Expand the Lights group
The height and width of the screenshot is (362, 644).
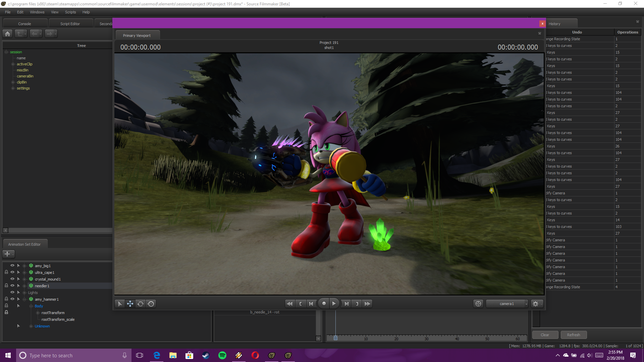point(24,293)
